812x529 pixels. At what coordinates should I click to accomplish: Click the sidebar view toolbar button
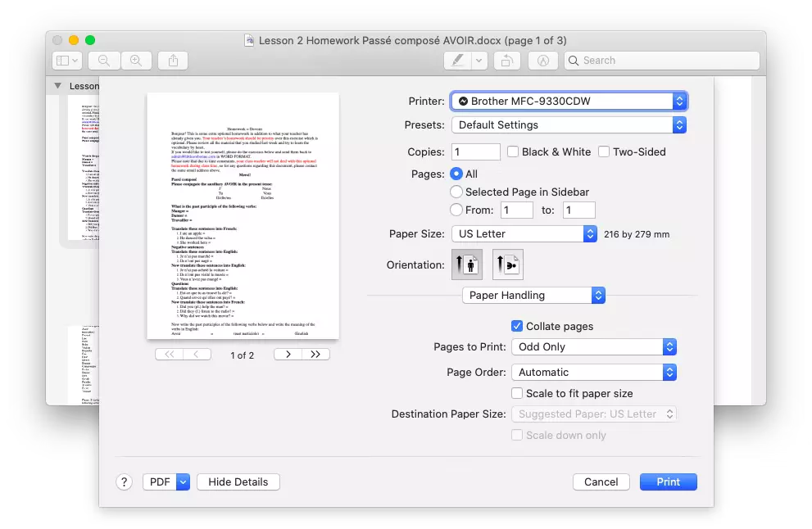pyautogui.click(x=67, y=61)
